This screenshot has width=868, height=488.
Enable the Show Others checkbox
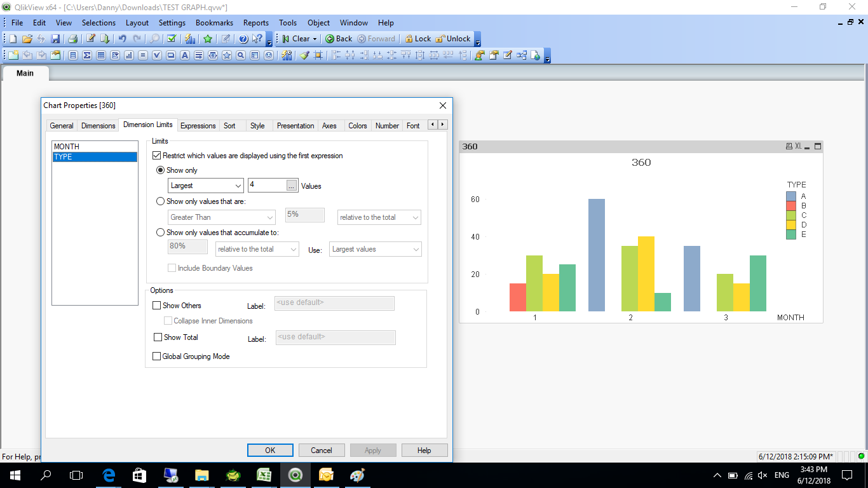pyautogui.click(x=157, y=306)
